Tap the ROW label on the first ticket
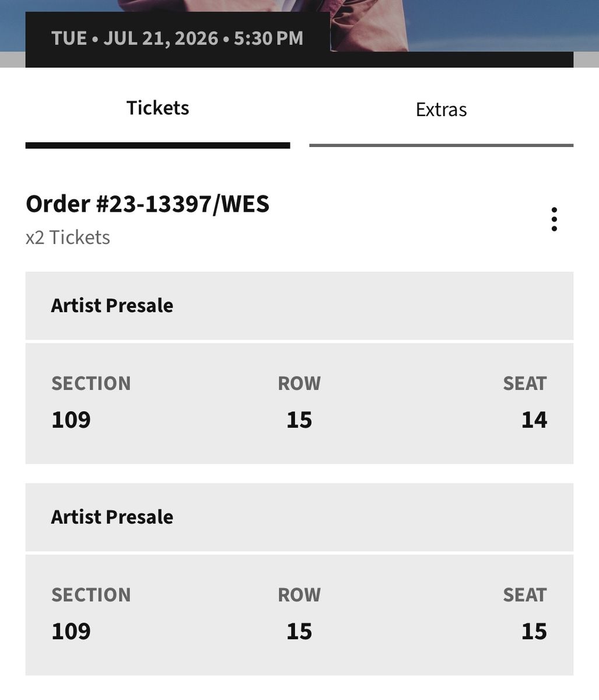Image resolution: width=599 pixels, height=700 pixels. [299, 383]
